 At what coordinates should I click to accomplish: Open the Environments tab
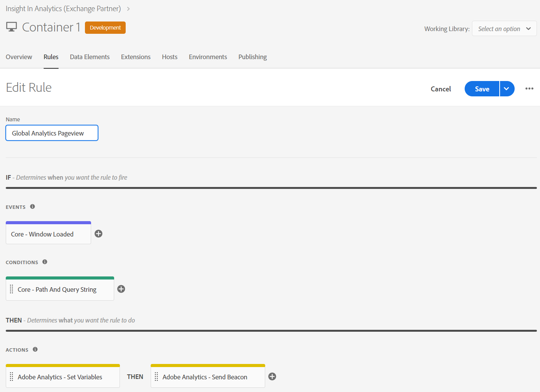[x=208, y=57]
